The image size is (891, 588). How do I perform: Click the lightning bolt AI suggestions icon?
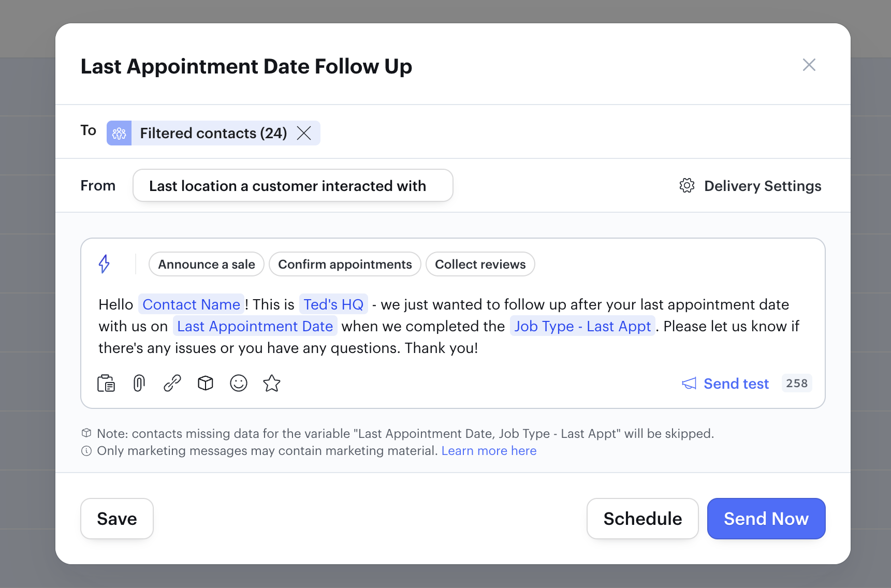(x=104, y=264)
